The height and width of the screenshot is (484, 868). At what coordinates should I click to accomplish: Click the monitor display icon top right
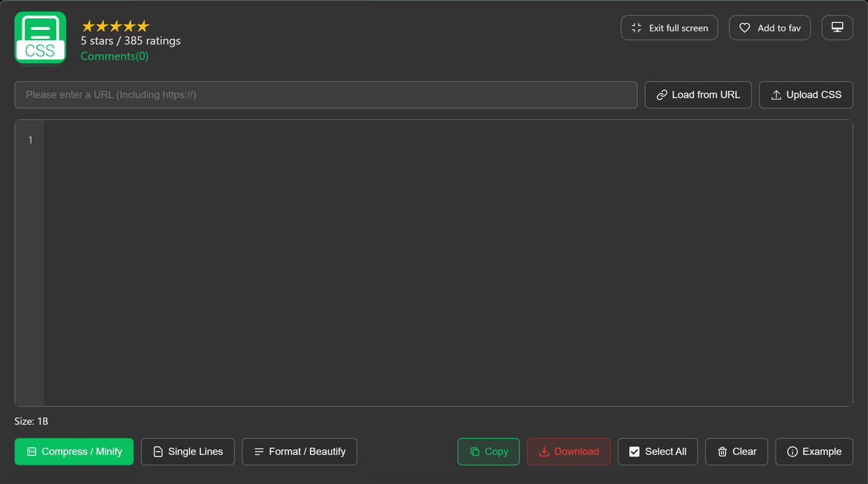(x=837, y=27)
